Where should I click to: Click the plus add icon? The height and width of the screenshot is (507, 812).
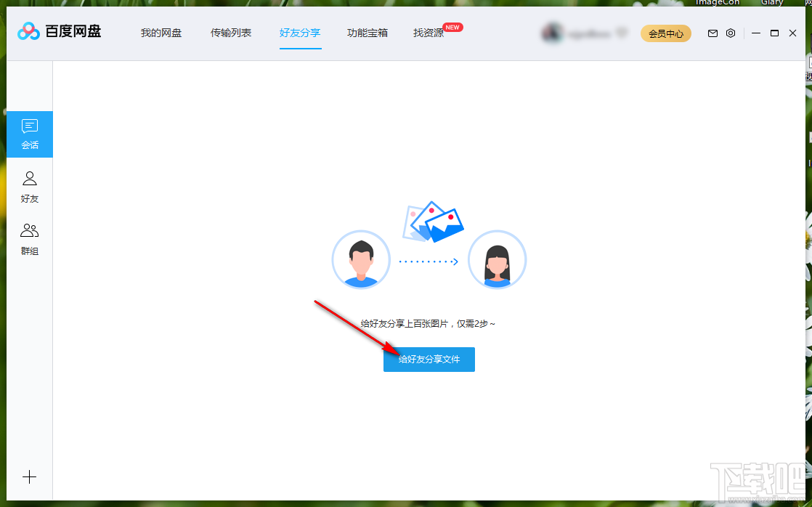[30, 477]
